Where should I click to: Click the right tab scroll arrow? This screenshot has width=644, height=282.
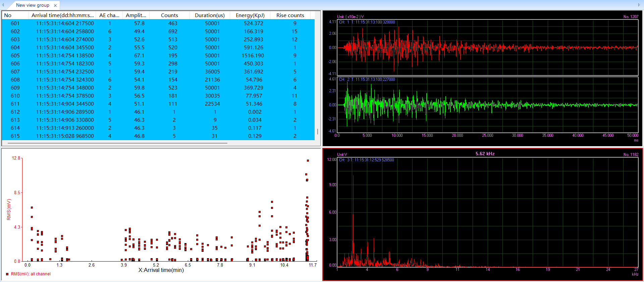coord(639,5)
